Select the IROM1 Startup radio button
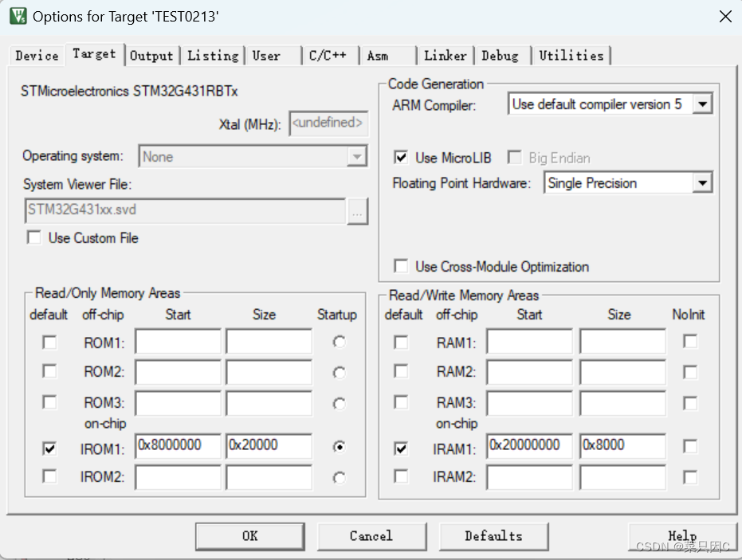 [339, 446]
